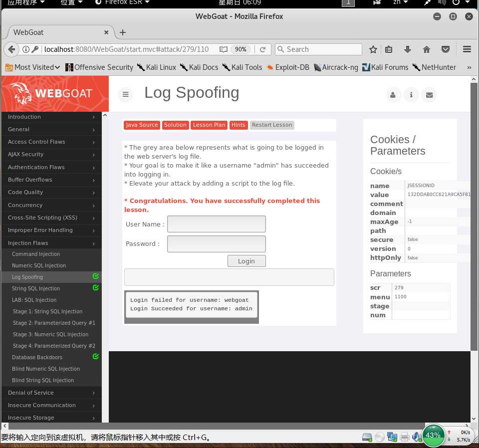Open String SQL Injection lesson
This screenshot has height=448, width=479.
[x=51, y=288]
